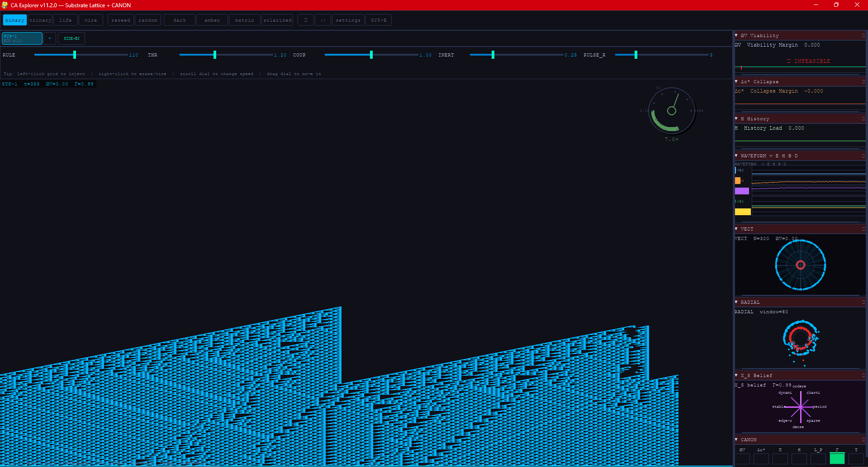This screenshot has width=868, height=467.
Task: Pop out the VECT panel square icon
Action: click(x=863, y=229)
